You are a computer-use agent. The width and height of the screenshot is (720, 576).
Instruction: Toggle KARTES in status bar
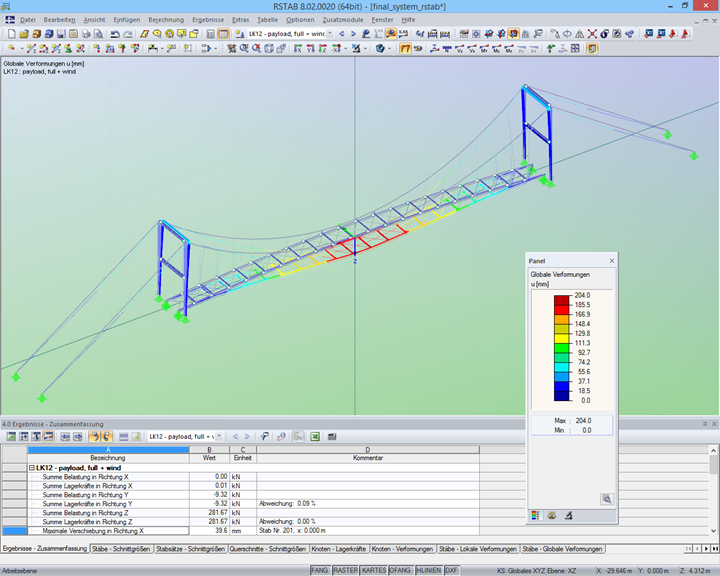(374, 570)
